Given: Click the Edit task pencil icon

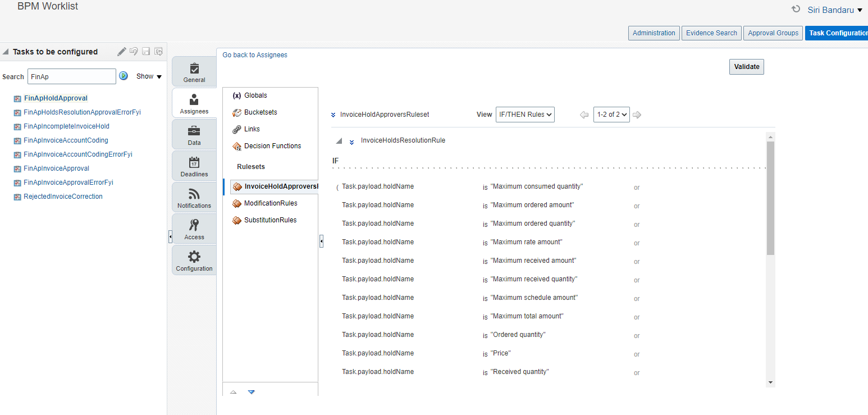Looking at the screenshot, I should pyautogui.click(x=121, y=51).
